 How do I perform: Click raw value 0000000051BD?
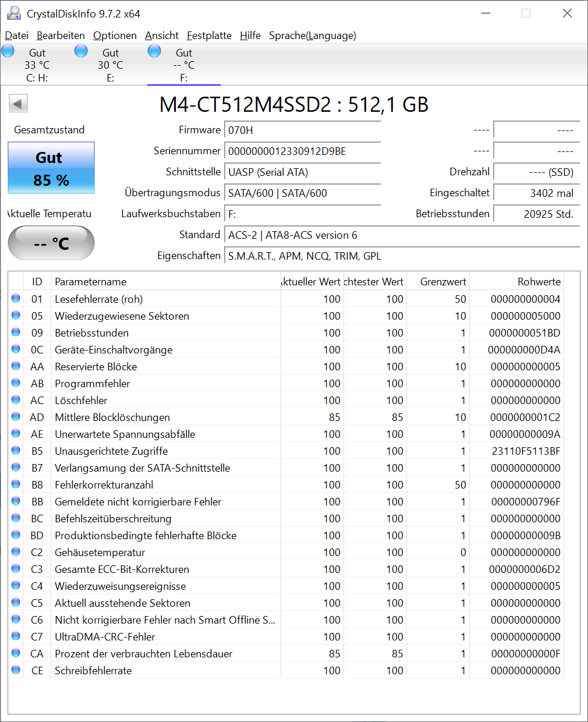pyautogui.click(x=525, y=332)
